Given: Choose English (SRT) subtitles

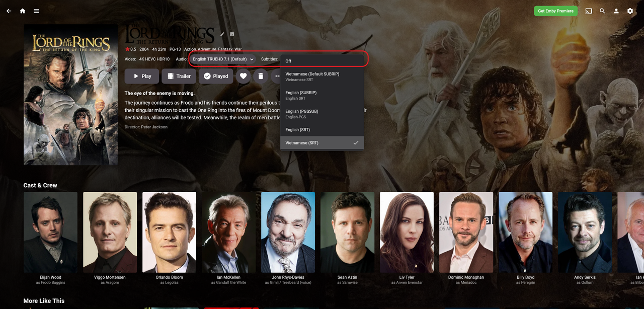Looking at the screenshot, I should [322, 130].
